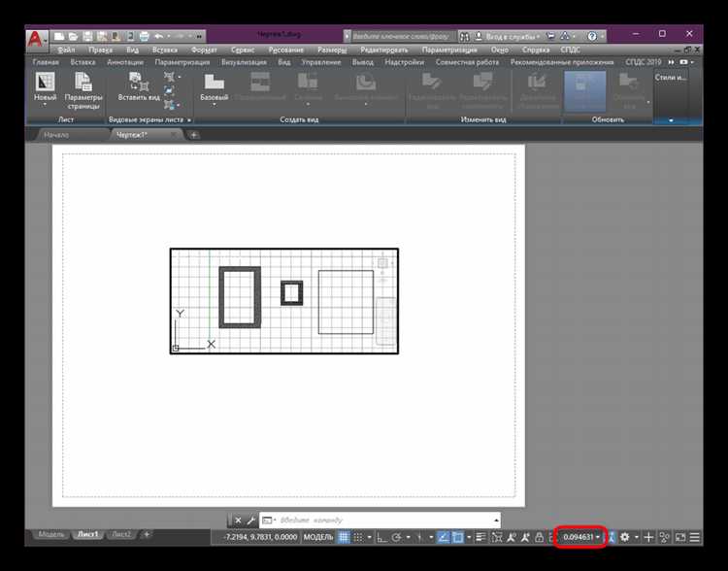Click the Базовый view icon

pyautogui.click(x=214, y=83)
